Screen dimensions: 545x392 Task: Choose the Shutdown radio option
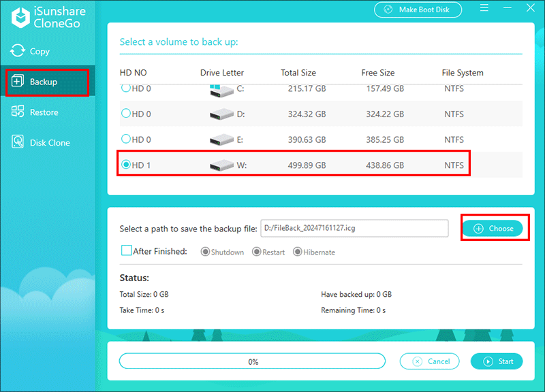205,252
